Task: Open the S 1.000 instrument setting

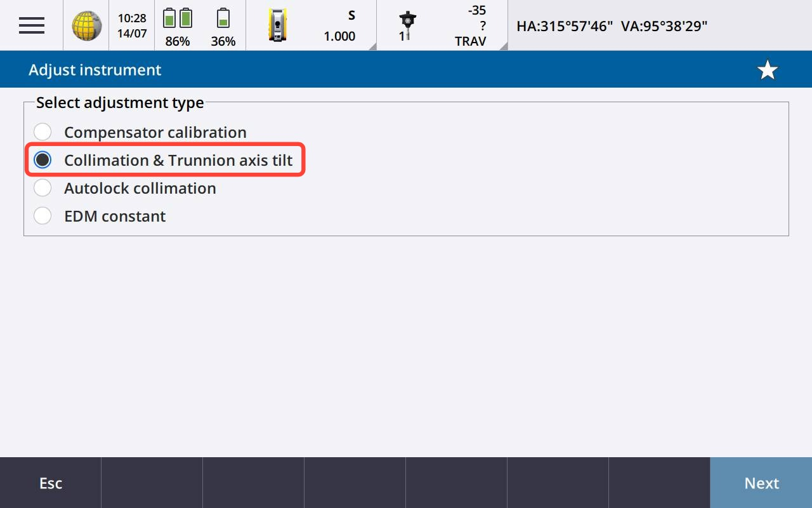Action: pyautogui.click(x=339, y=26)
